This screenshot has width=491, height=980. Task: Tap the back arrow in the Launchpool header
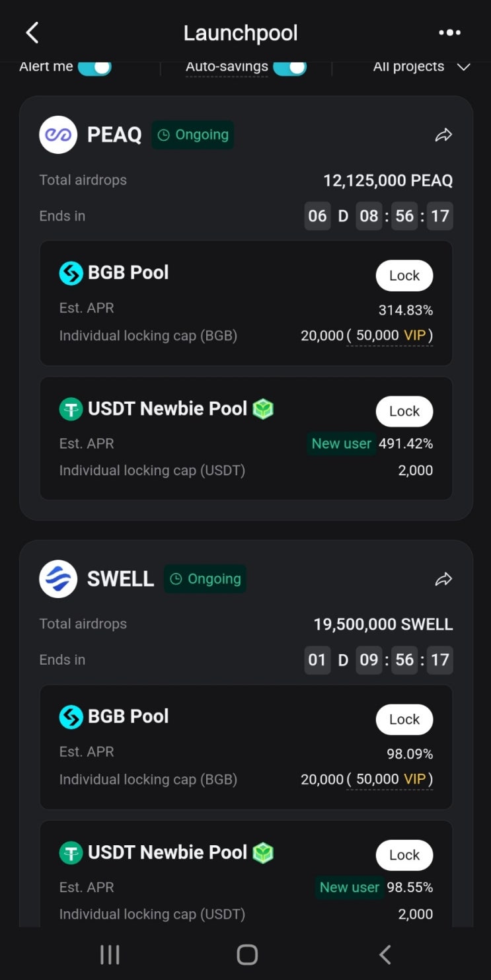coord(32,32)
